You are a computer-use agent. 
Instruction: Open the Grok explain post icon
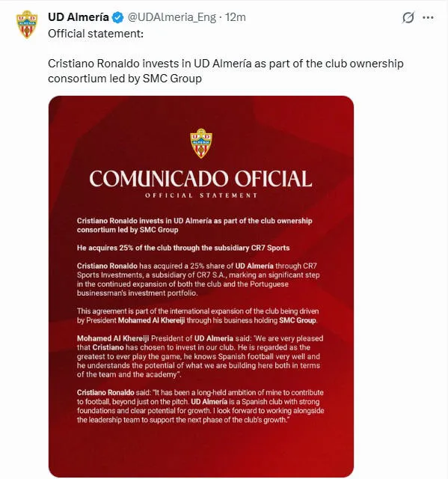(x=408, y=17)
